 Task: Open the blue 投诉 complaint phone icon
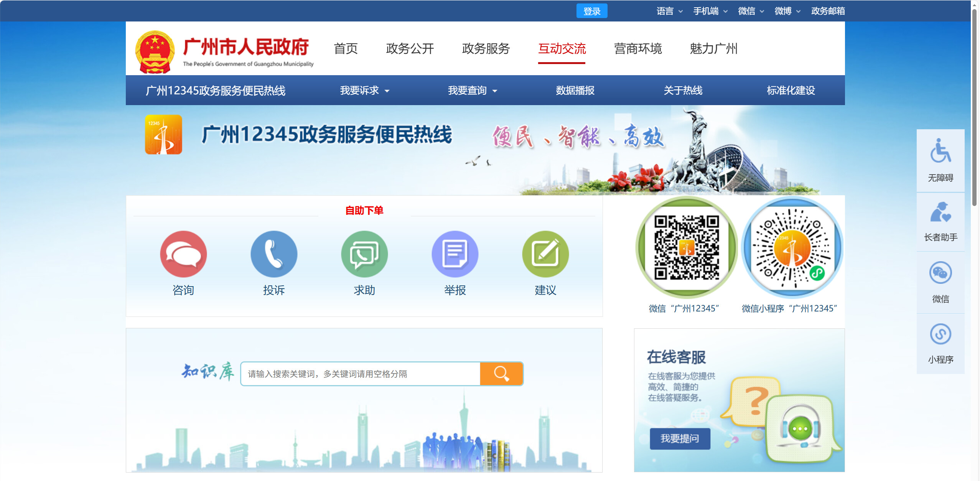click(x=274, y=254)
